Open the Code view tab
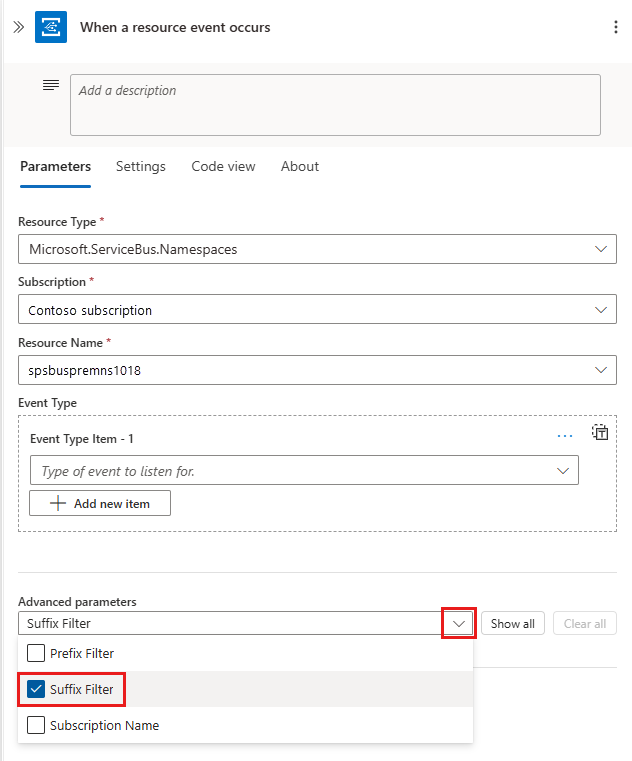 pyautogui.click(x=223, y=167)
